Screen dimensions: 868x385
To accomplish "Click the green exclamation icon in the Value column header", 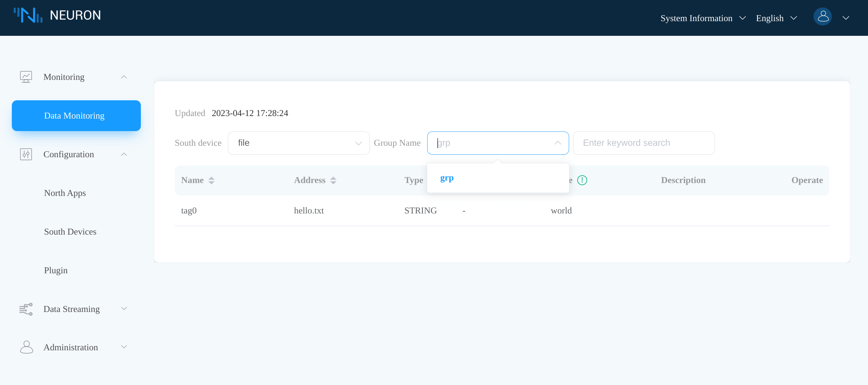I will pyautogui.click(x=582, y=180).
